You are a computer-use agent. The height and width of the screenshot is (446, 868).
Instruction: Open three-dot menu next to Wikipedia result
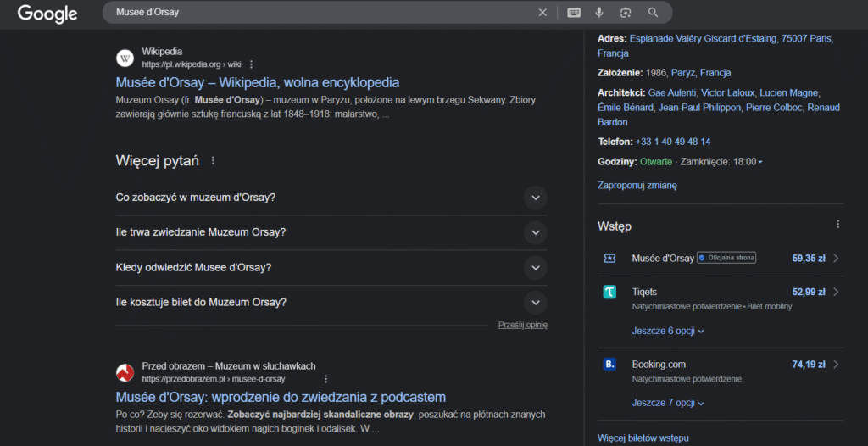252,64
